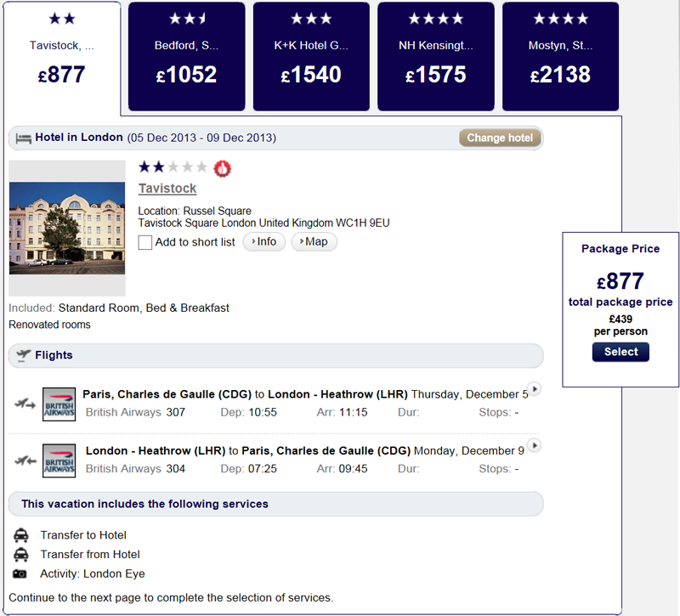Click the 'Location: Russel Square' text
680x616 pixels.
coord(195,211)
